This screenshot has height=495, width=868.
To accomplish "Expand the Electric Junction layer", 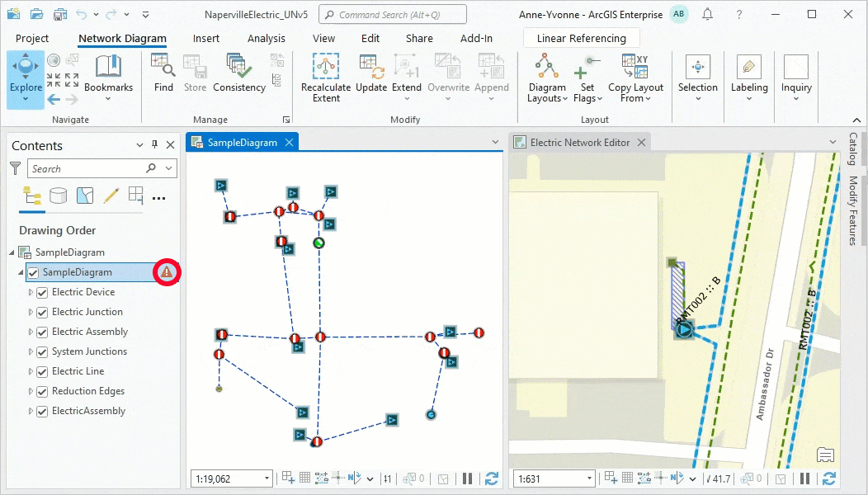I will (x=31, y=313).
